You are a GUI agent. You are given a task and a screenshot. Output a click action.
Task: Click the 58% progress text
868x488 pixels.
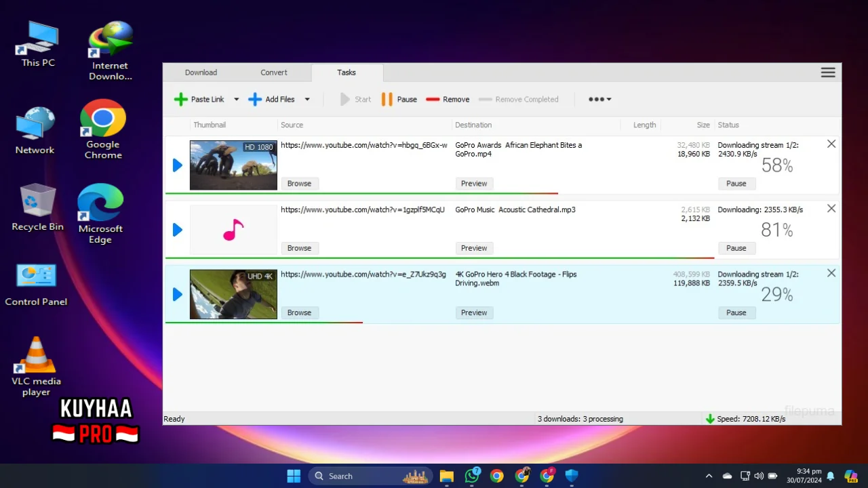(x=777, y=165)
